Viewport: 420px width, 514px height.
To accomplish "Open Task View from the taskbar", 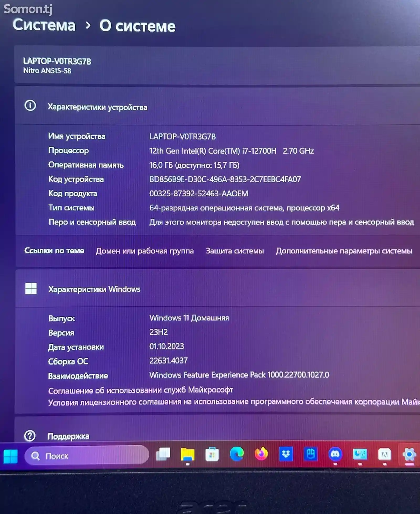I will pyautogui.click(x=163, y=454).
